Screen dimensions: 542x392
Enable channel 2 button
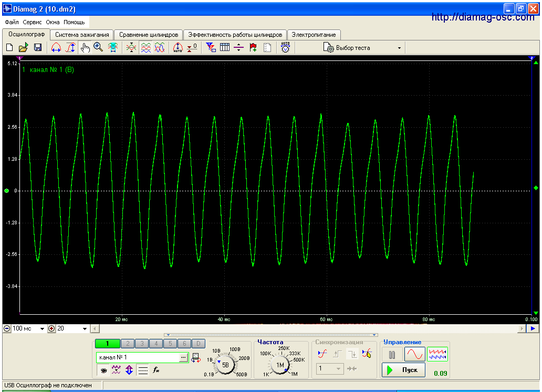click(x=128, y=344)
